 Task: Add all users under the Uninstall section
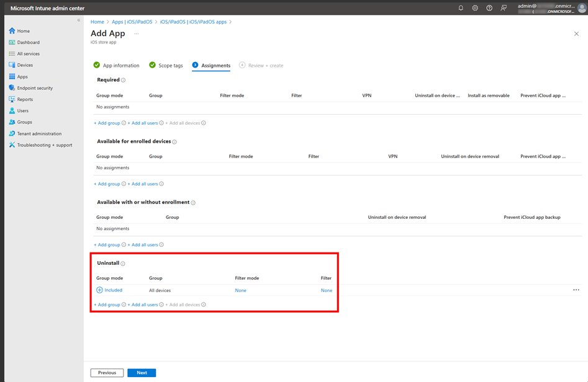[143, 304]
